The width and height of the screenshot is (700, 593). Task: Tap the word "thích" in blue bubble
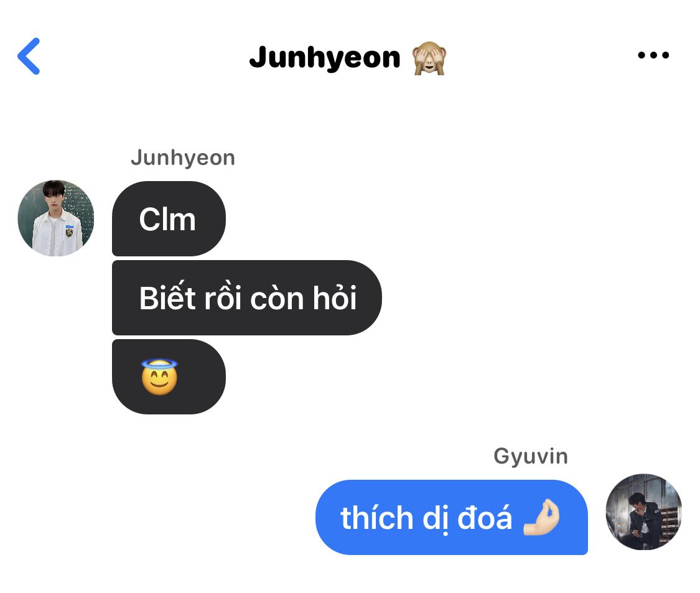click(377, 518)
